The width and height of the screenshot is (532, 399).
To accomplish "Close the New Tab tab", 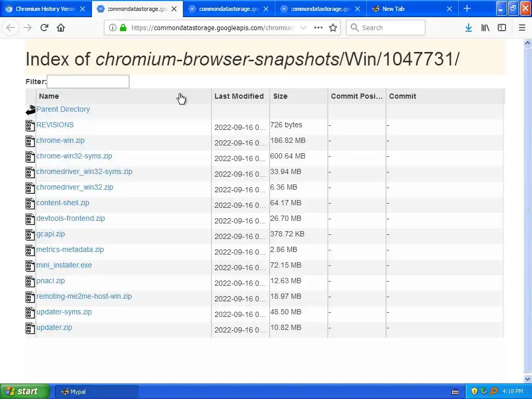I will pos(449,9).
